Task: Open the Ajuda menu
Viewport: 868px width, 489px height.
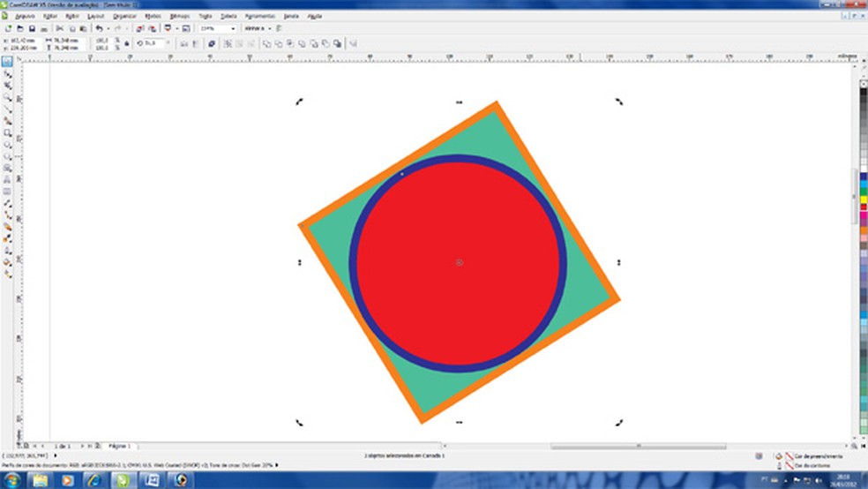Action: (x=313, y=16)
